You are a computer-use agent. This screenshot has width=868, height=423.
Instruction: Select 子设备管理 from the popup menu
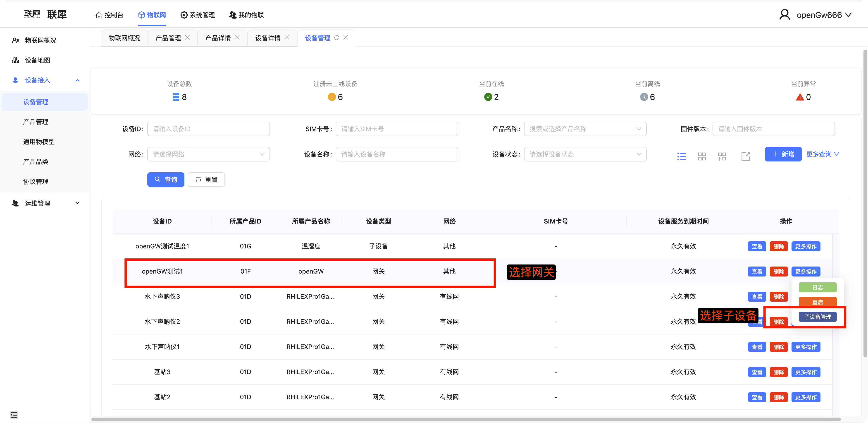818,317
